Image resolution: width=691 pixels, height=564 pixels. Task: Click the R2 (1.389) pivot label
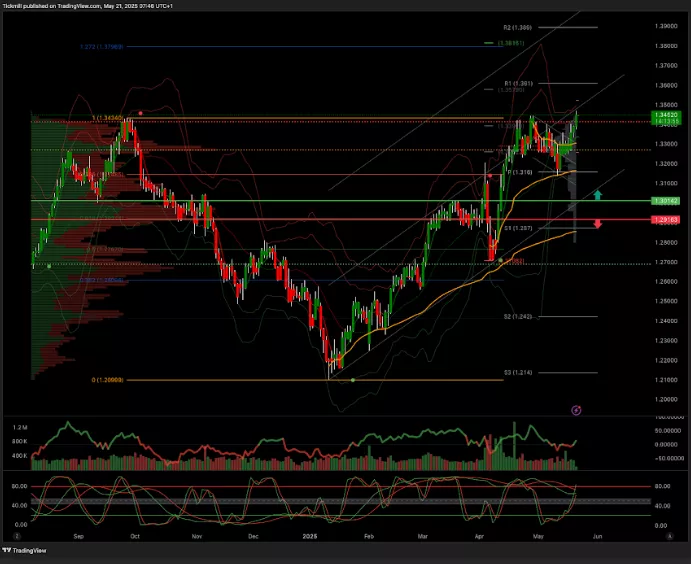click(517, 27)
